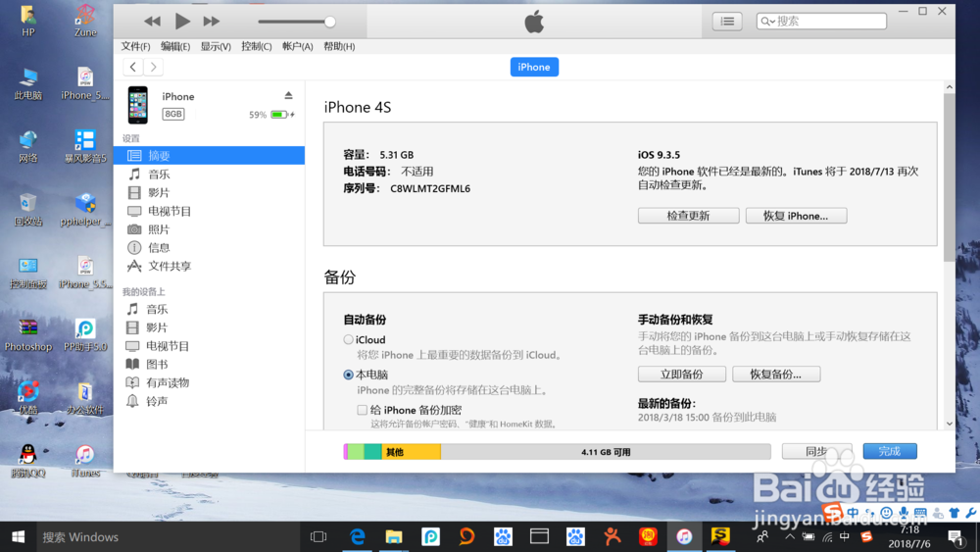980x552 pixels.
Task: Open File Explorer from the taskbar
Action: coord(394,537)
